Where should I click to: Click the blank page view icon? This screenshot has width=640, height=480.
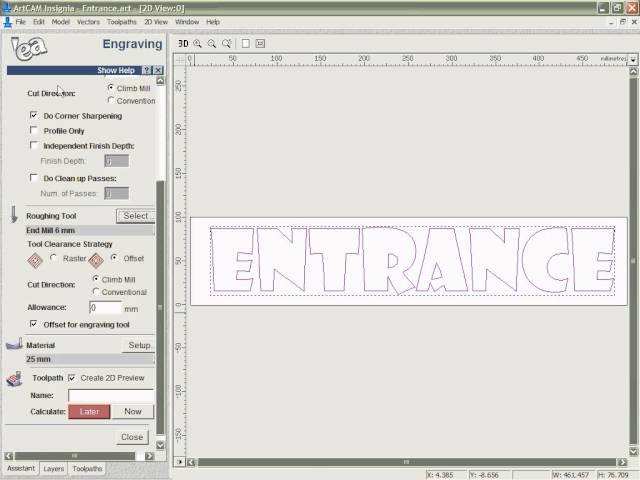coord(246,43)
